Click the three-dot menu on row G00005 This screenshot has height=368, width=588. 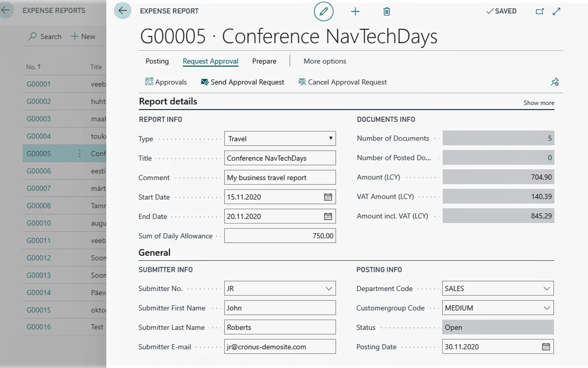pyautogui.click(x=79, y=153)
